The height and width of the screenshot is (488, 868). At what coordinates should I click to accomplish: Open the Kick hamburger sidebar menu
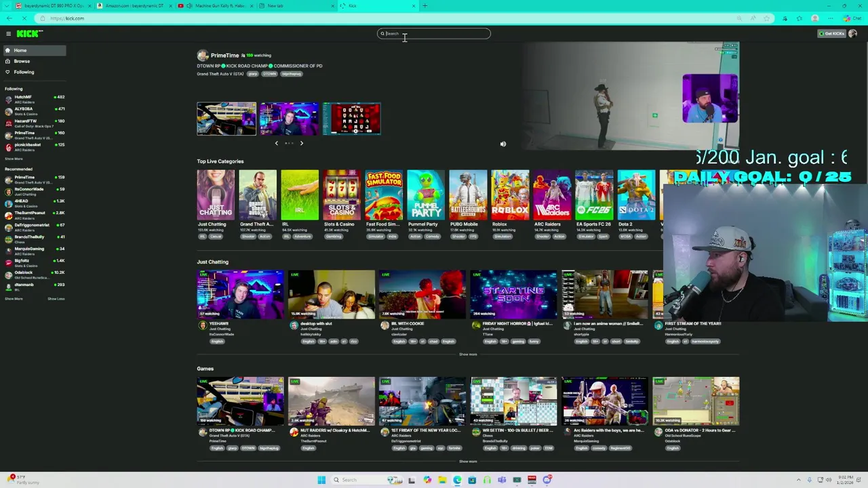(8, 33)
